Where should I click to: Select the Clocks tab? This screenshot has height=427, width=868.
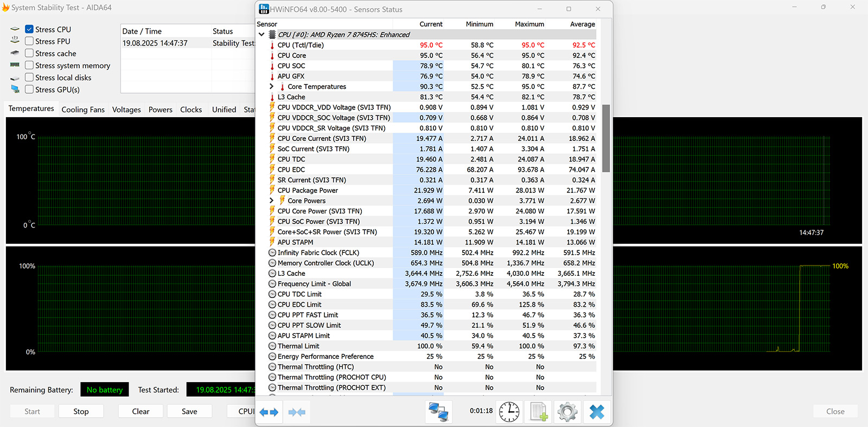[191, 109]
